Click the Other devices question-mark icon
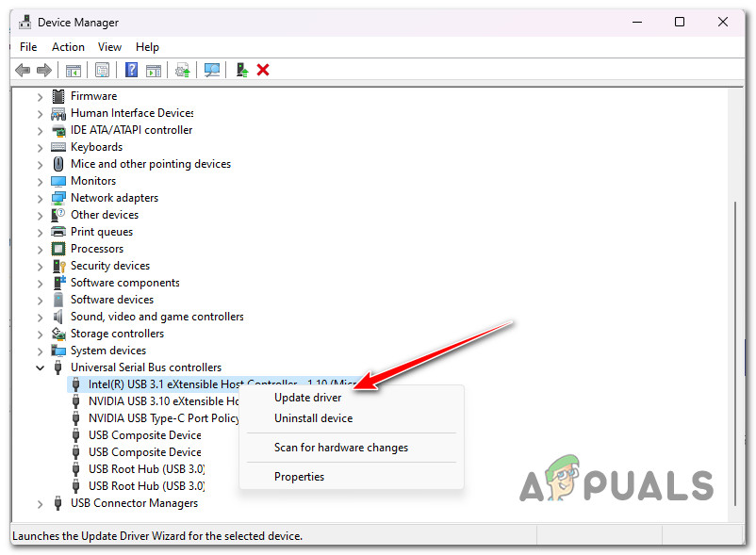 [58, 215]
